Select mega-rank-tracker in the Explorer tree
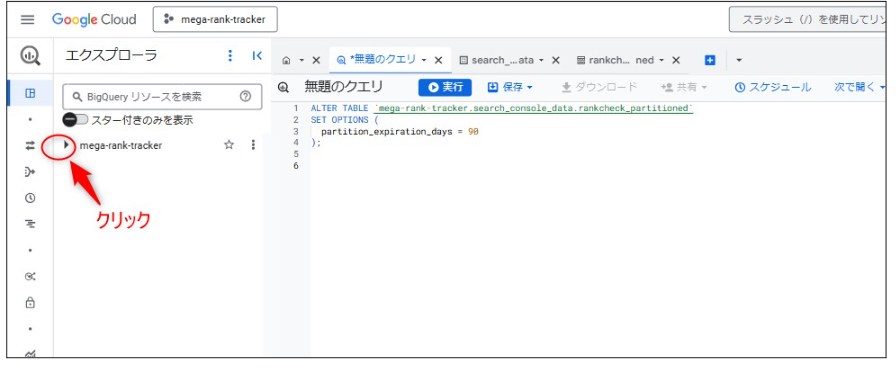896x368 pixels. (x=121, y=145)
